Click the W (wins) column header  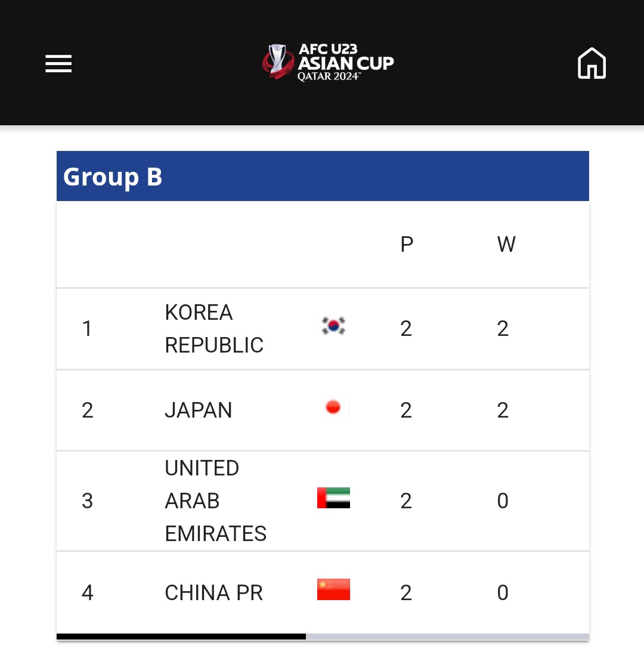pos(506,245)
